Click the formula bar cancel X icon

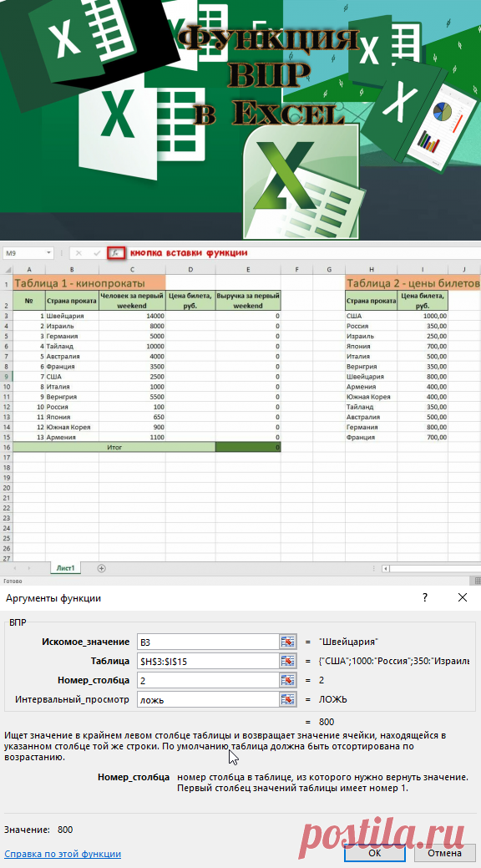tap(78, 252)
